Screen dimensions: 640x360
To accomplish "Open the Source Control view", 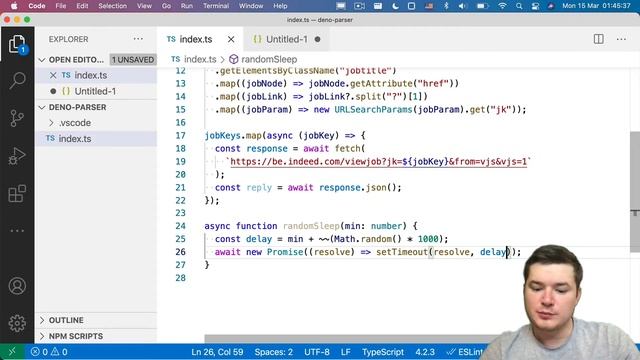I will [x=17, y=118].
